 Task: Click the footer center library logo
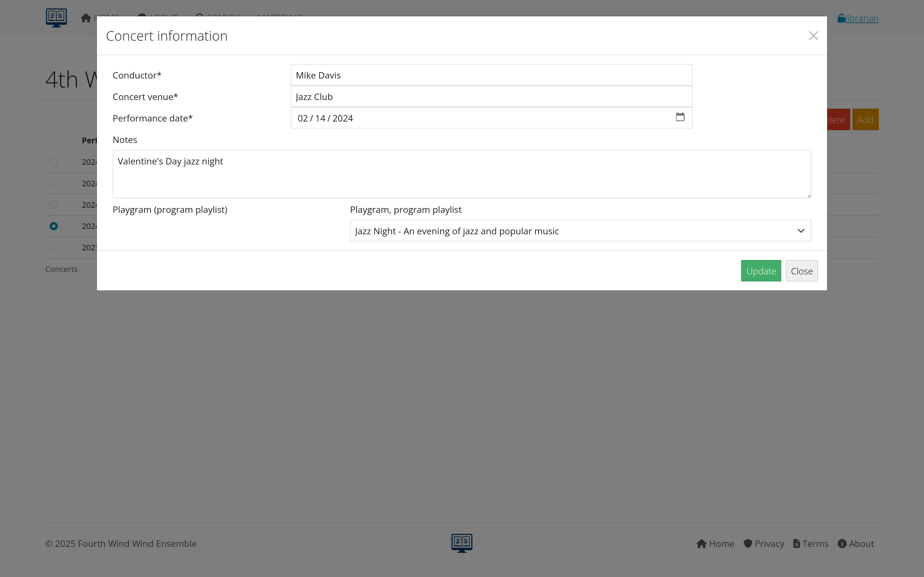[462, 543]
